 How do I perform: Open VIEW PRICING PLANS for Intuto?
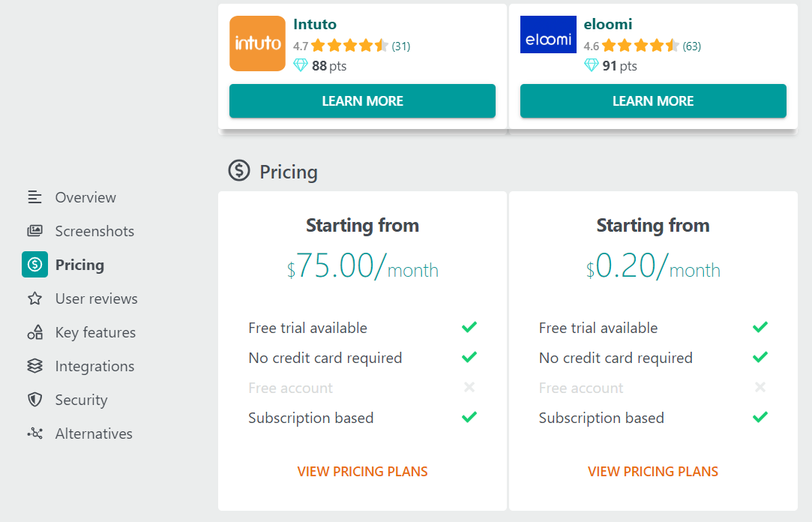coord(362,471)
